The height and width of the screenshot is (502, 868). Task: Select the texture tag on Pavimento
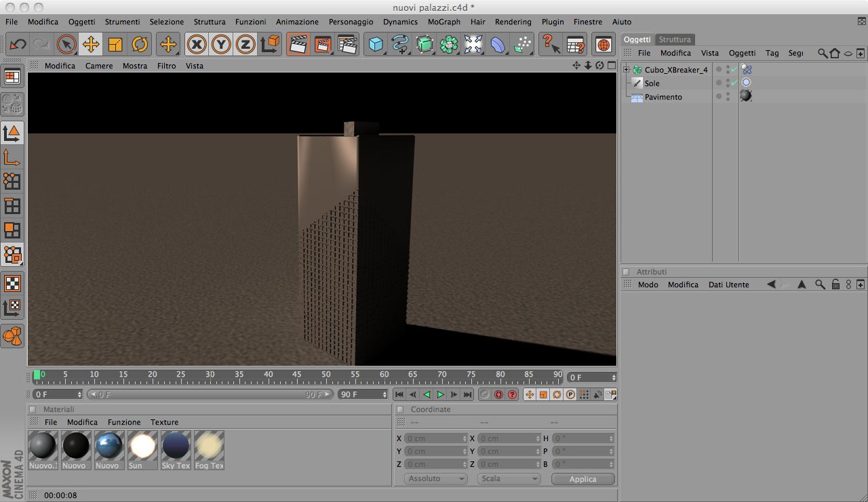(x=746, y=96)
